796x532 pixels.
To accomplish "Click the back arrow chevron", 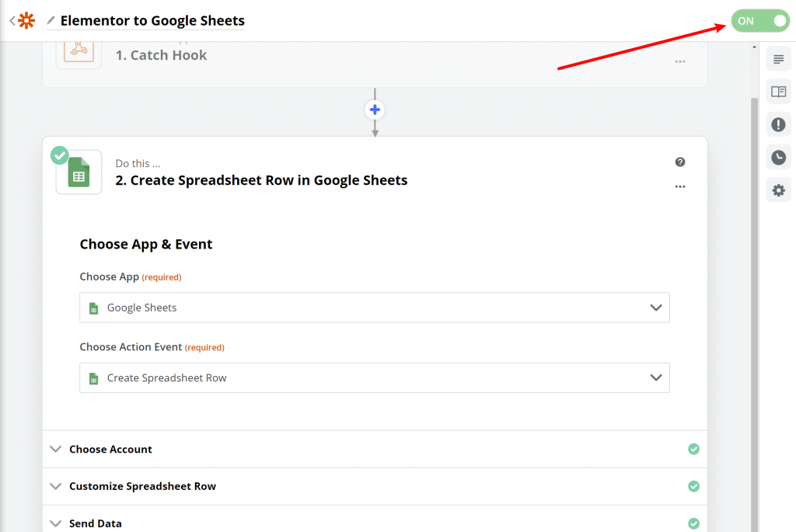I will (x=12, y=20).
